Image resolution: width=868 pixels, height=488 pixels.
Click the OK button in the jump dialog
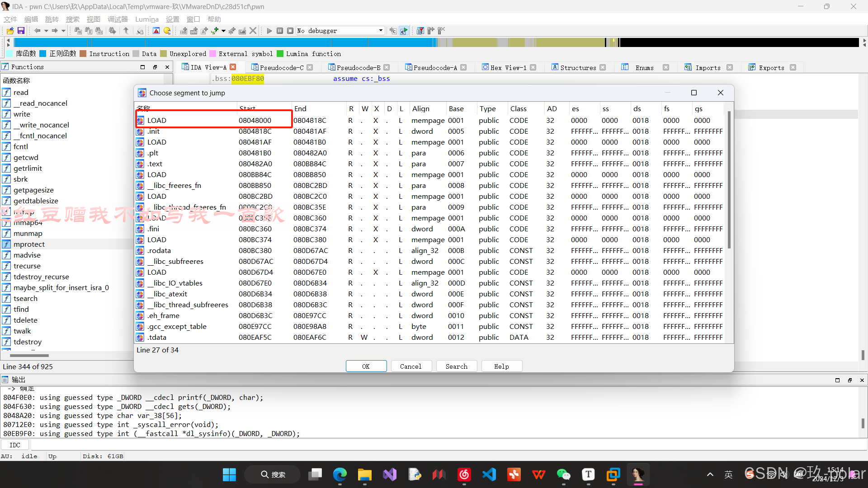pos(366,366)
